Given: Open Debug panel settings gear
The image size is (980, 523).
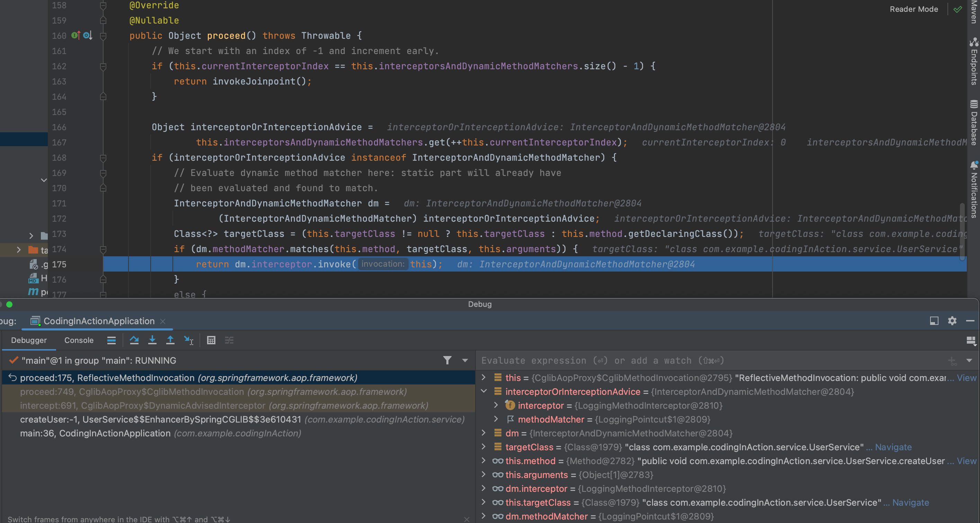Looking at the screenshot, I should (x=952, y=321).
